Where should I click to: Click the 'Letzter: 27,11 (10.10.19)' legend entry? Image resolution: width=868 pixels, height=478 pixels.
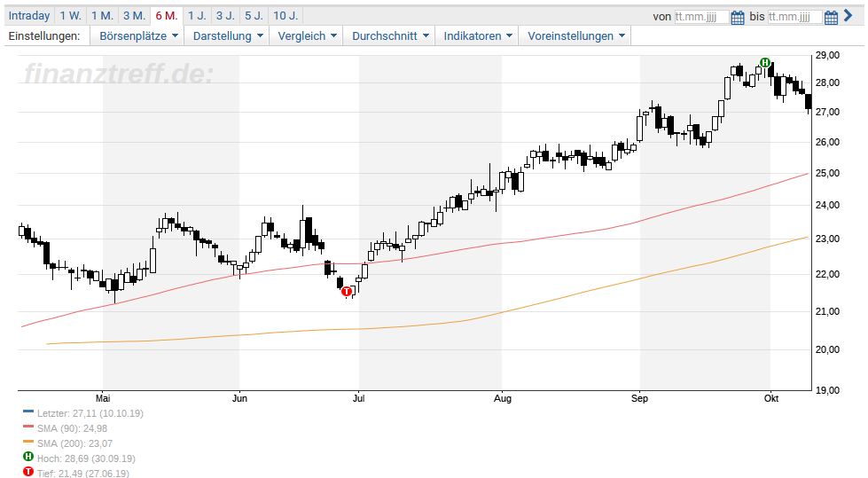click(x=90, y=413)
